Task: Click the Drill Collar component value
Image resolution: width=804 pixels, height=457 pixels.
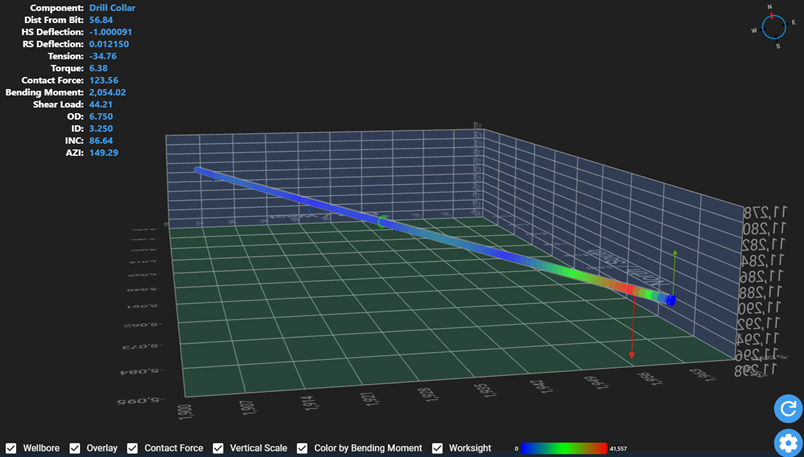Action: click(x=112, y=7)
